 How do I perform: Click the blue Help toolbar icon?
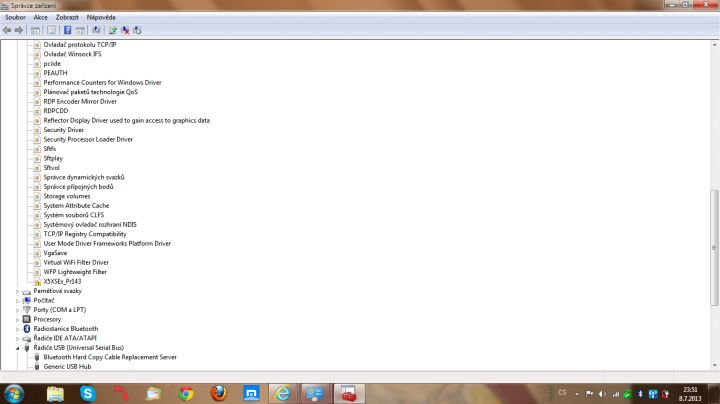pos(68,30)
